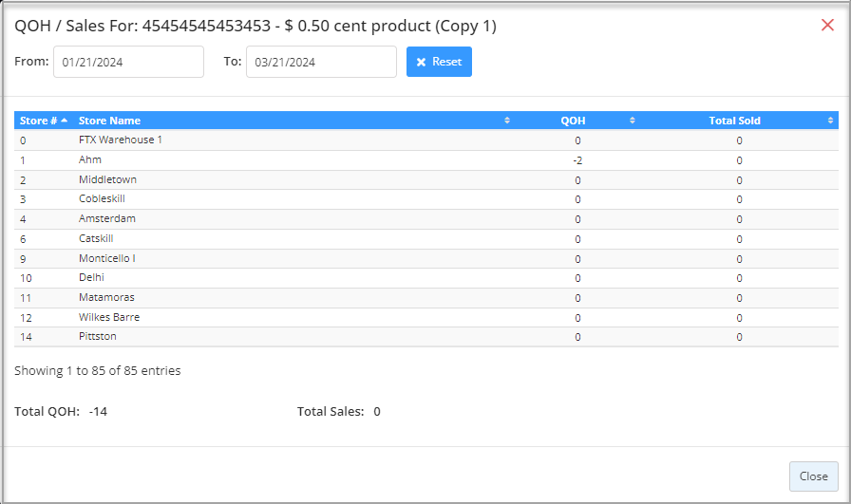
Task: Close the QOH / Sales dialog with red X
Action: (827, 26)
